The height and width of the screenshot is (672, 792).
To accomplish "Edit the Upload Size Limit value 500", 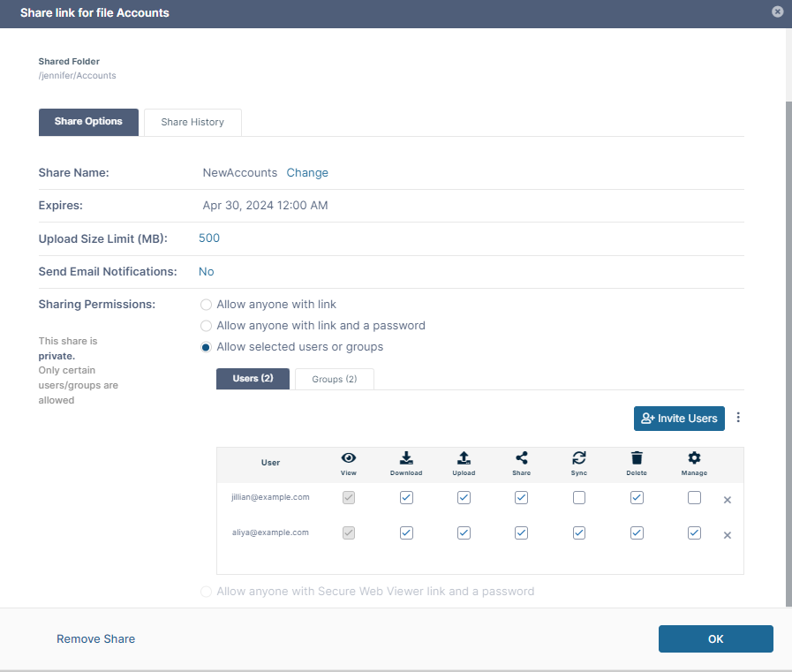I will [x=209, y=238].
